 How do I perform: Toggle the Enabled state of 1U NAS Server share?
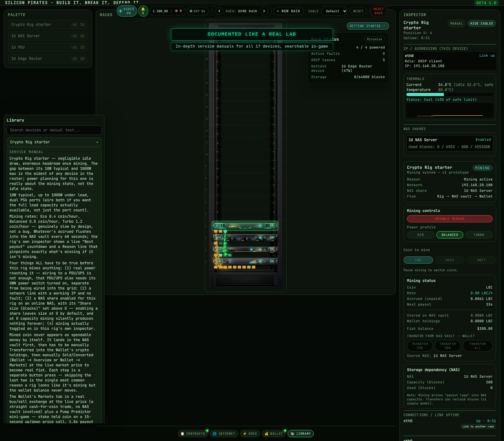coord(483,140)
